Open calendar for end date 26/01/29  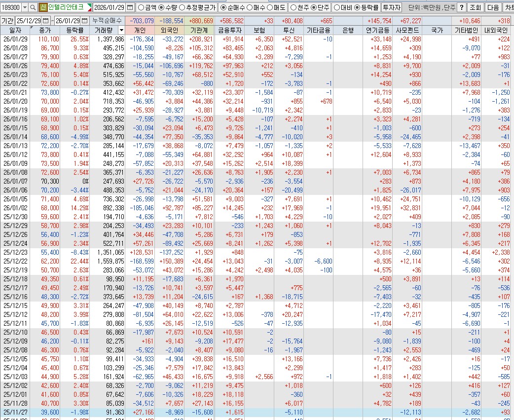[84, 21]
